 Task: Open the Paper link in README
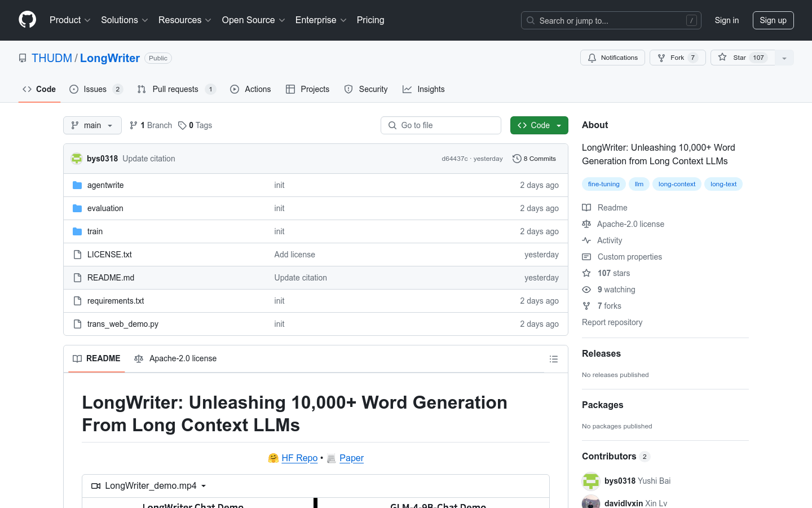351,458
